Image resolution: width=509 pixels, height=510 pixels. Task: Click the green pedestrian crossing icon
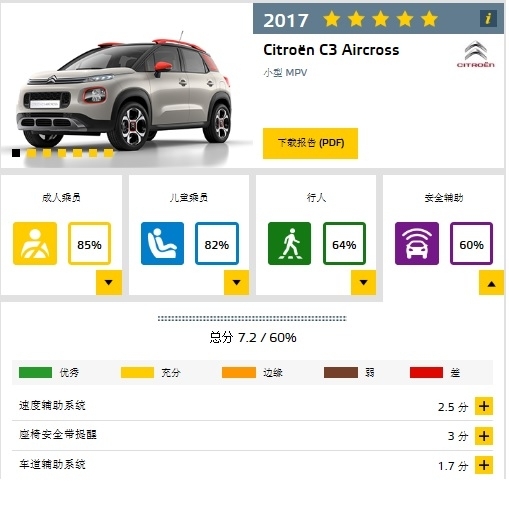tap(291, 245)
